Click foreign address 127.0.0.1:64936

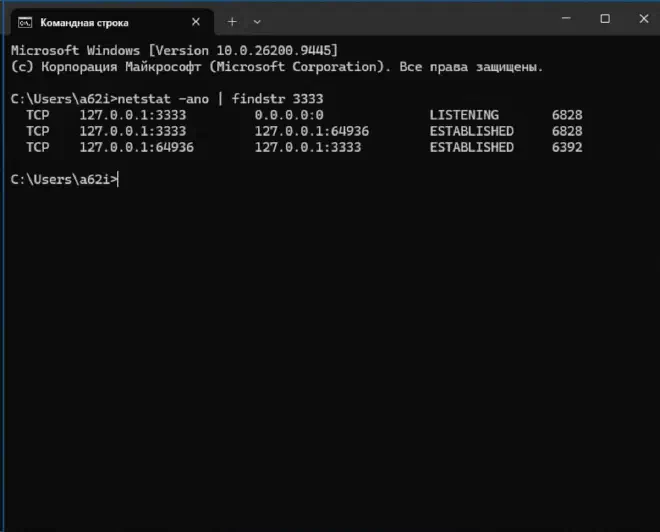pos(311,131)
